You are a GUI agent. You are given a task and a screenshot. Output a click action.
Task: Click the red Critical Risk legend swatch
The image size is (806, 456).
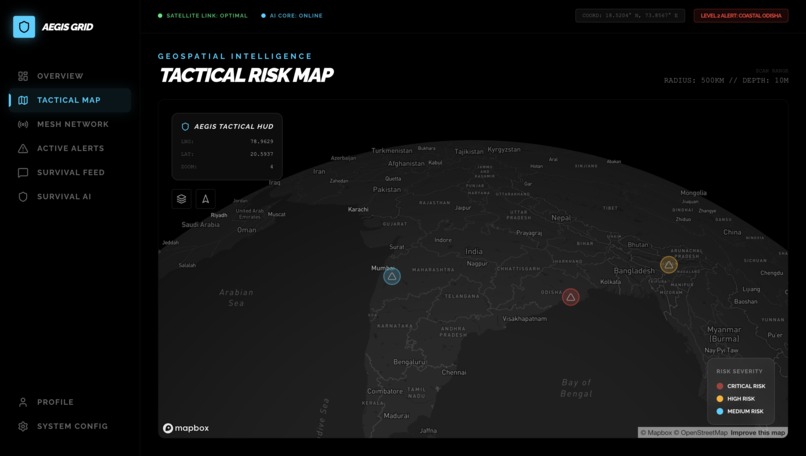point(720,386)
